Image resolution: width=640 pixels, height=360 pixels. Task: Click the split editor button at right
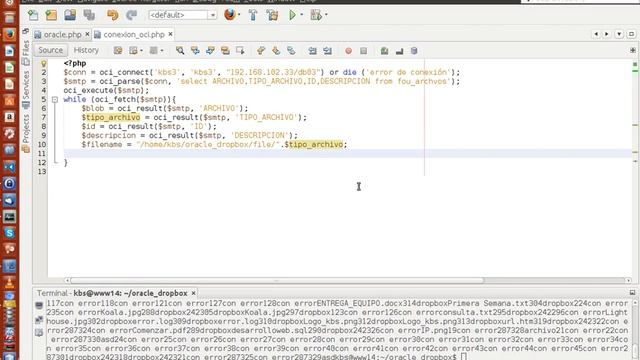[x=633, y=50]
